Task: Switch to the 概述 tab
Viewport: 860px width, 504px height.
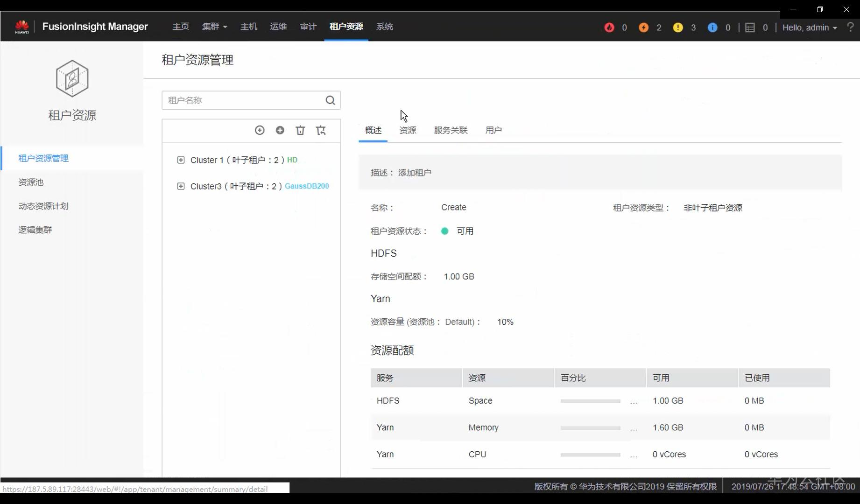Action: 373,130
